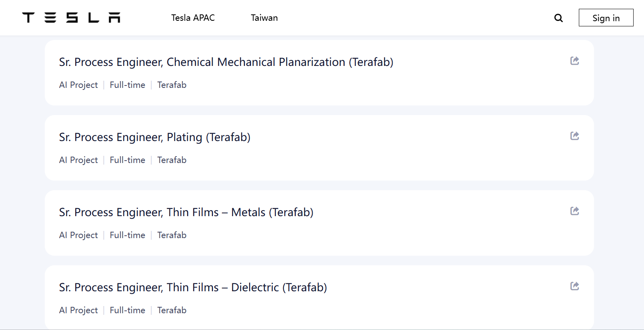This screenshot has height=330, width=644.
Task: Select the Taiwan navigation item
Action: point(264,18)
